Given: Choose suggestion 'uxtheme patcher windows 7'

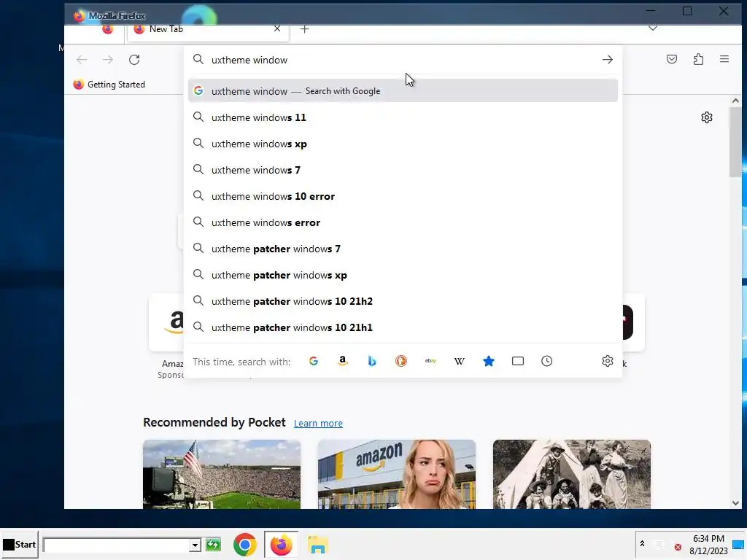Looking at the screenshot, I should 403,249.
